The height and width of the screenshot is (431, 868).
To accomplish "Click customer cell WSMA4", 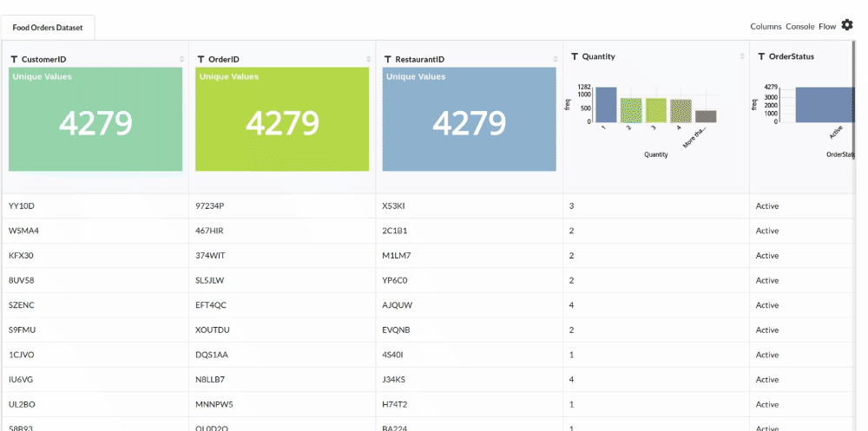I will click(23, 231).
